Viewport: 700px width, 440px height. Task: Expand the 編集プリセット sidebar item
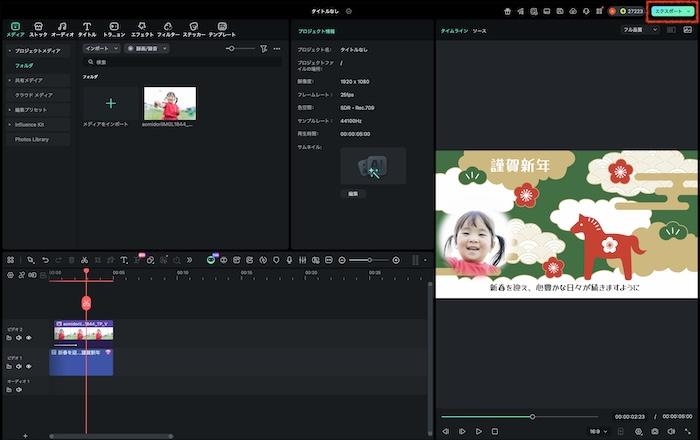[x=10, y=110]
